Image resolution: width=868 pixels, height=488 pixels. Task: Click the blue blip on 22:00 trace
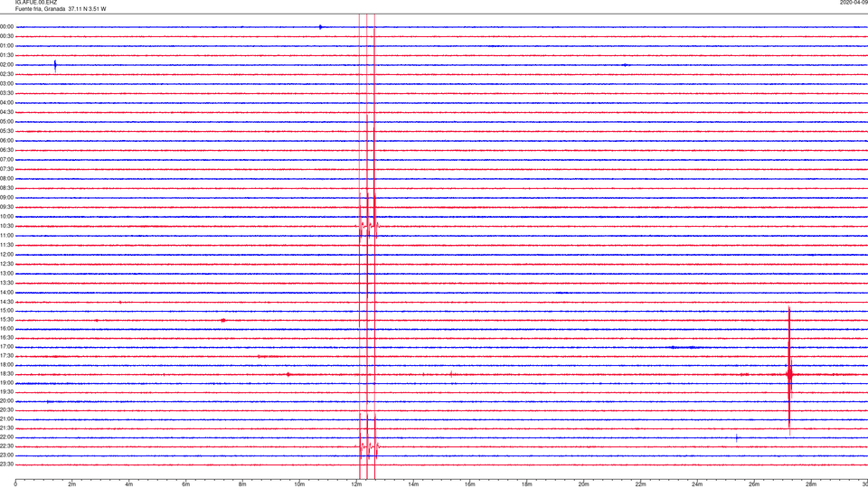(x=737, y=438)
